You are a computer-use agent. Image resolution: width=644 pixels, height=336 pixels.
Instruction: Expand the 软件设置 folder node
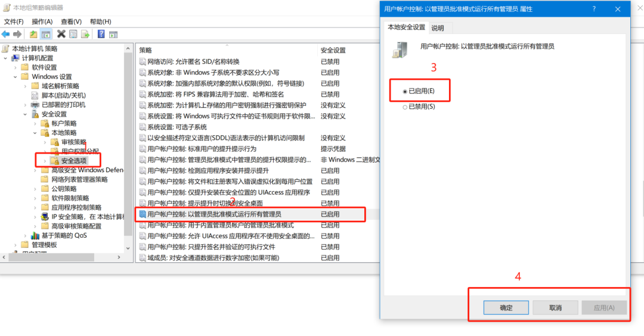16,68
